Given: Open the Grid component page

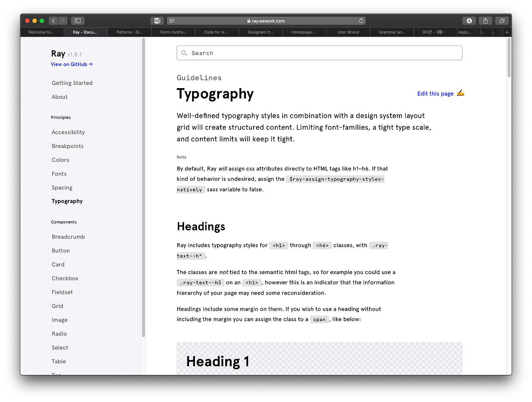Looking at the screenshot, I should pyautogui.click(x=58, y=306).
